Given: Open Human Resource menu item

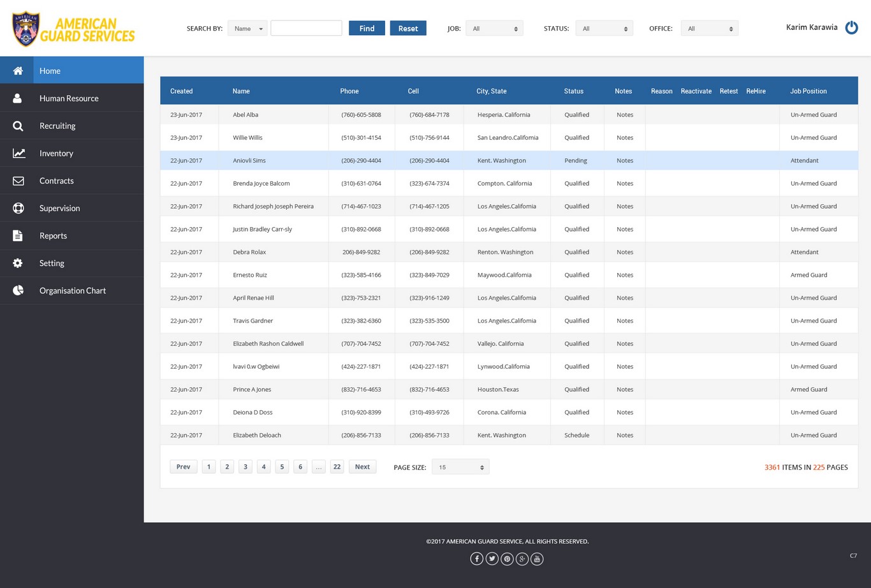Looking at the screenshot, I should (x=69, y=98).
